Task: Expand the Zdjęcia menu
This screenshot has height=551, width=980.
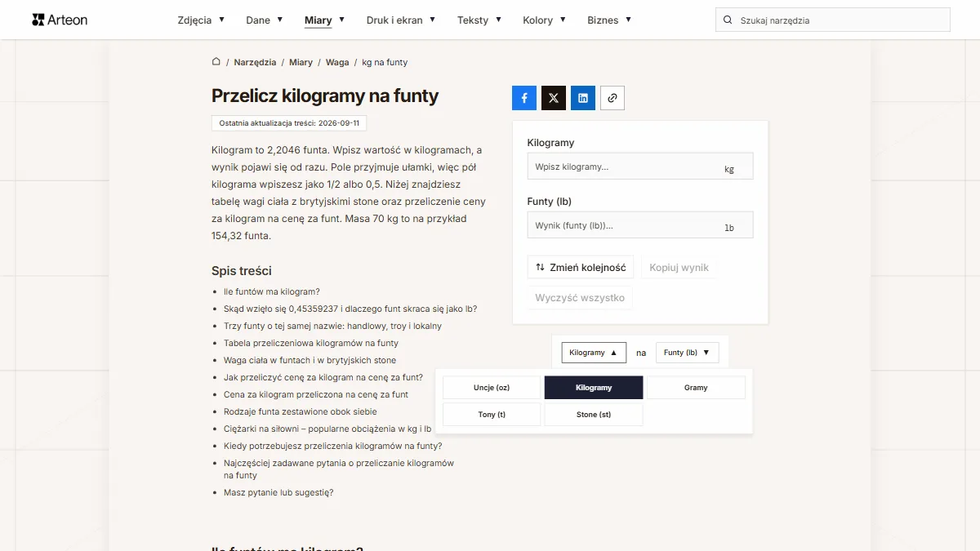Action: tap(201, 20)
